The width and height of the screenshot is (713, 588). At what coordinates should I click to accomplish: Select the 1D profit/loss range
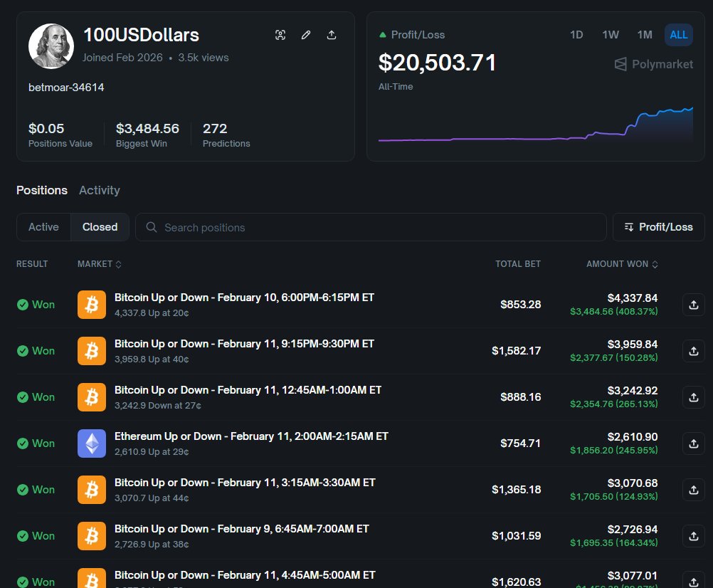[576, 35]
